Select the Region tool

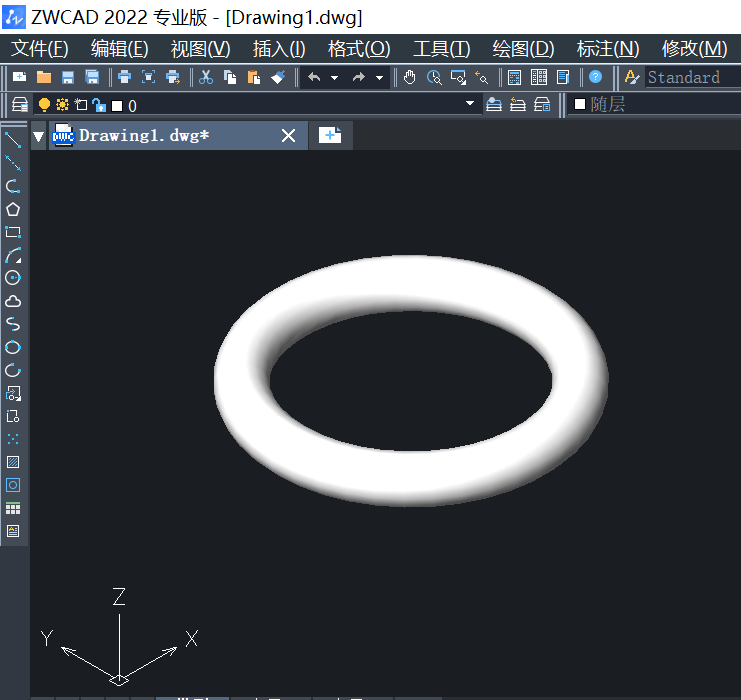tap(13, 485)
